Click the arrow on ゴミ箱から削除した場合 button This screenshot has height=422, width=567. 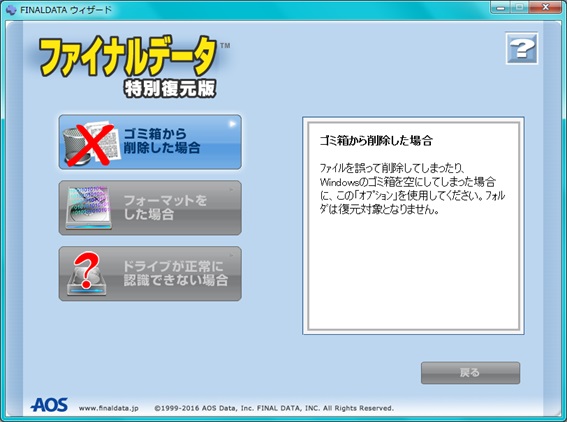tap(233, 124)
